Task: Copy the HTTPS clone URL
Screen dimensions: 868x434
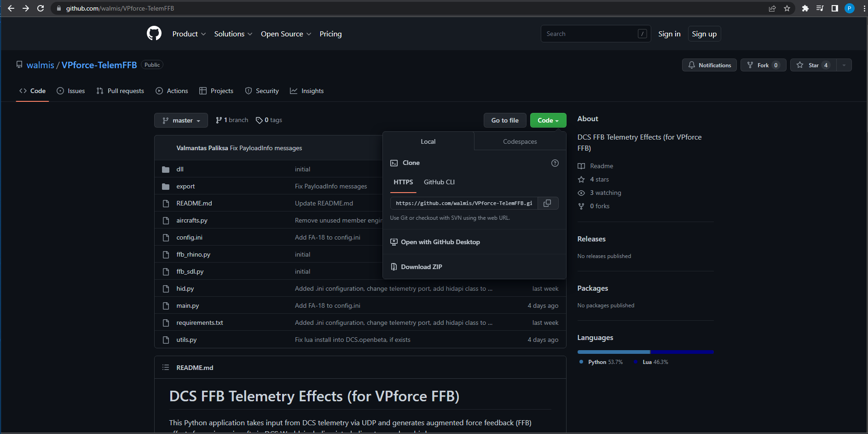Action: click(548, 203)
